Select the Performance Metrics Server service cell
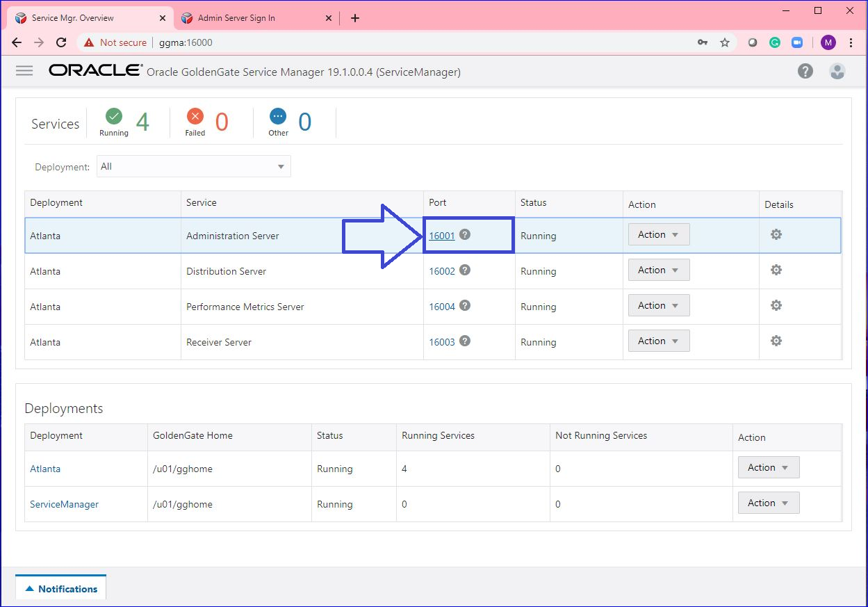 point(302,307)
